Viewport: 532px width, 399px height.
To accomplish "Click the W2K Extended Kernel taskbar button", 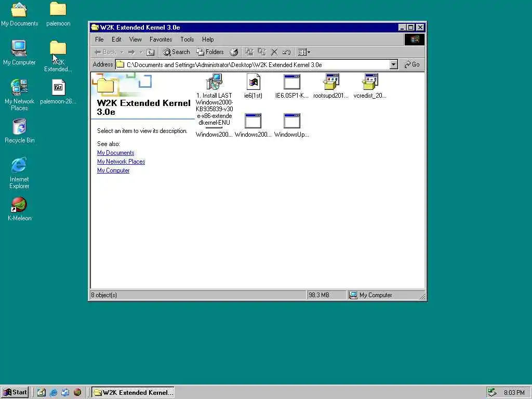I will click(x=133, y=393).
